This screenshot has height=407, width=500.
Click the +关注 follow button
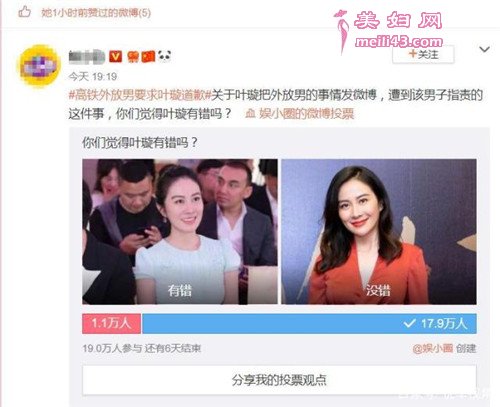(423, 54)
